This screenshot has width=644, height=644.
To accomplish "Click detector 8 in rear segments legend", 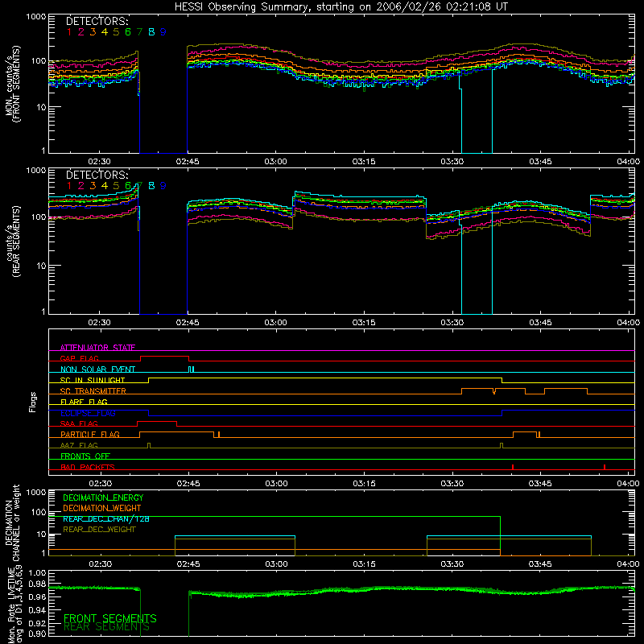I will (x=151, y=186).
